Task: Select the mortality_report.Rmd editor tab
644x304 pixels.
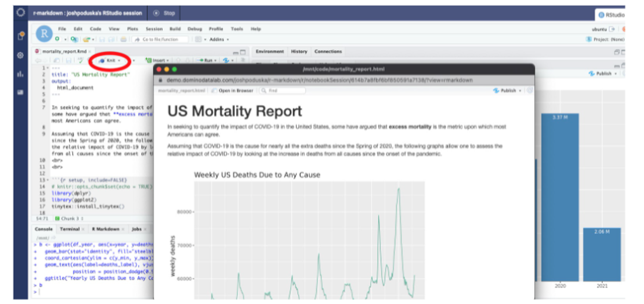Action: [63, 51]
